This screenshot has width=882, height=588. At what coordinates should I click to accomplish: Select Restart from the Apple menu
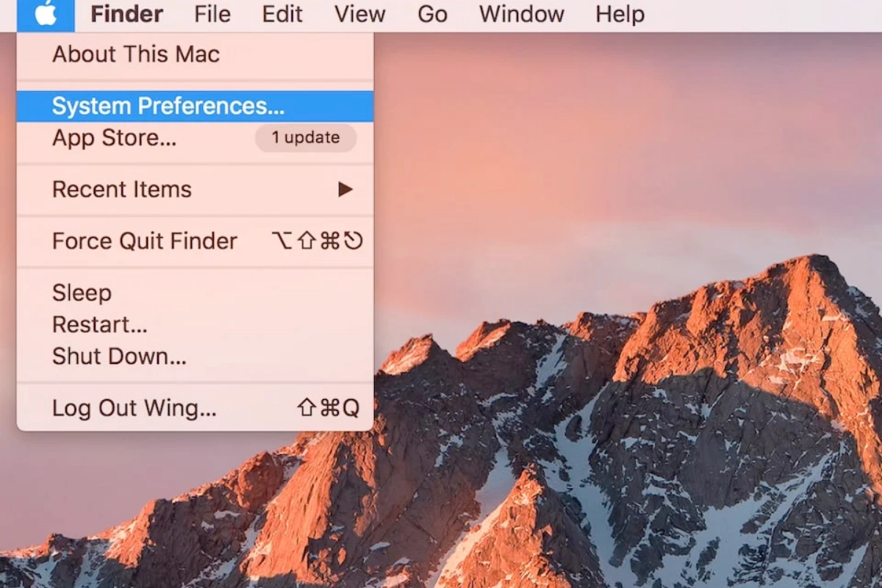[x=100, y=324]
